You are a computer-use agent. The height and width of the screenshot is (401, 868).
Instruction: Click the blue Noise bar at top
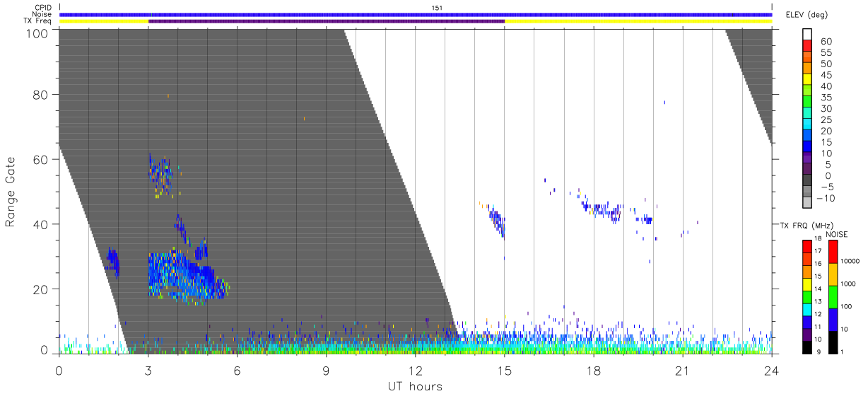click(x=416, y=14)
